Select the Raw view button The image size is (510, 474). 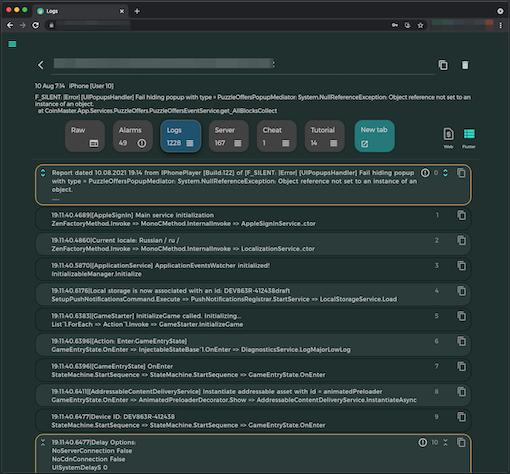(85, 136)
